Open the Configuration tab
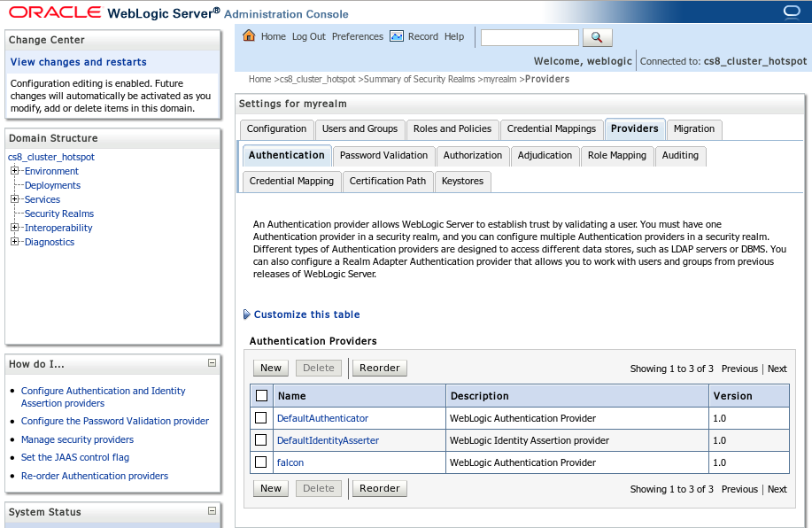 (276, 129)
